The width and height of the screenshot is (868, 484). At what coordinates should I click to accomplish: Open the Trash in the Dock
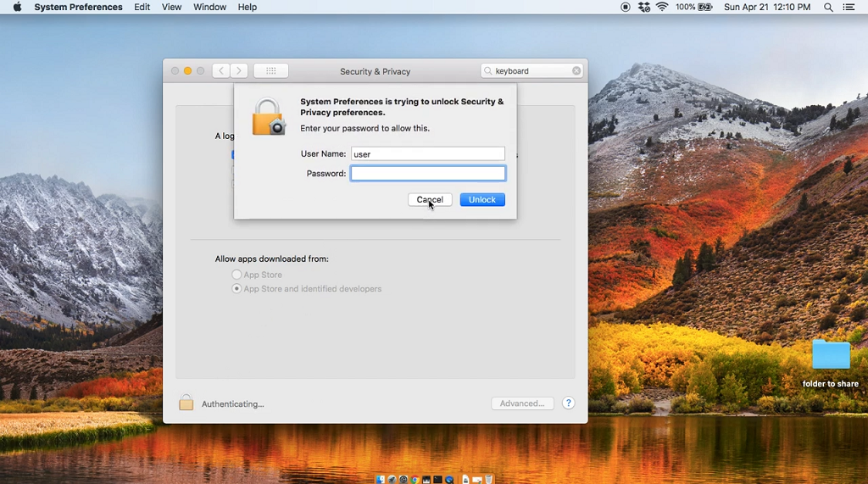click(x=489, y=480)
